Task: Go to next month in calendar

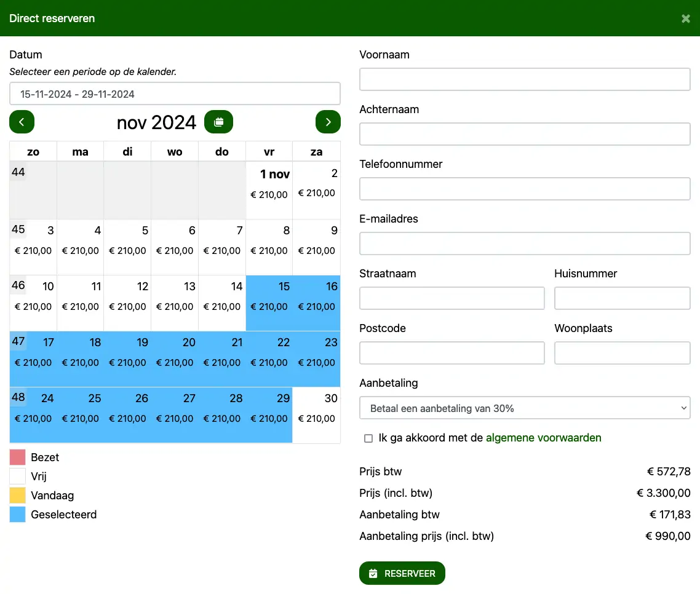Action: pyautogui.click(x=328, y=122)
